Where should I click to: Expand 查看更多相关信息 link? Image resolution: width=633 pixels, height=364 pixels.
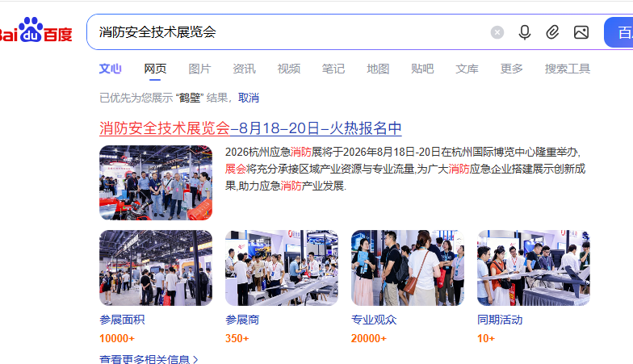point(149,359)
